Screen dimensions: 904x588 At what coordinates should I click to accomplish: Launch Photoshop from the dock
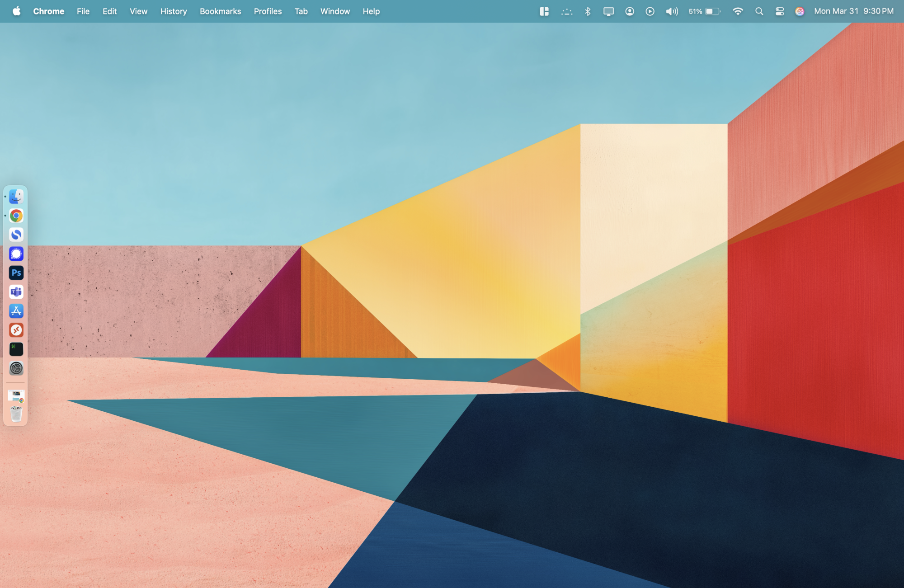click(x=16, y=273)
